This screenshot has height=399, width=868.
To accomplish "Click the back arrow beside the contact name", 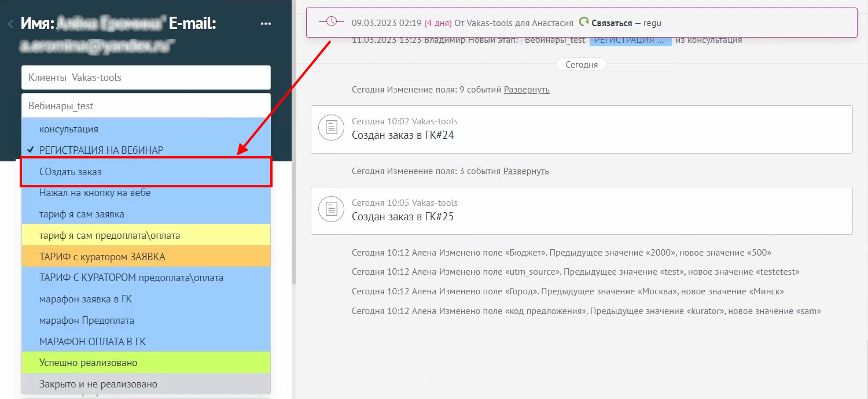I will pyautogui.click(x=10, y=24).
